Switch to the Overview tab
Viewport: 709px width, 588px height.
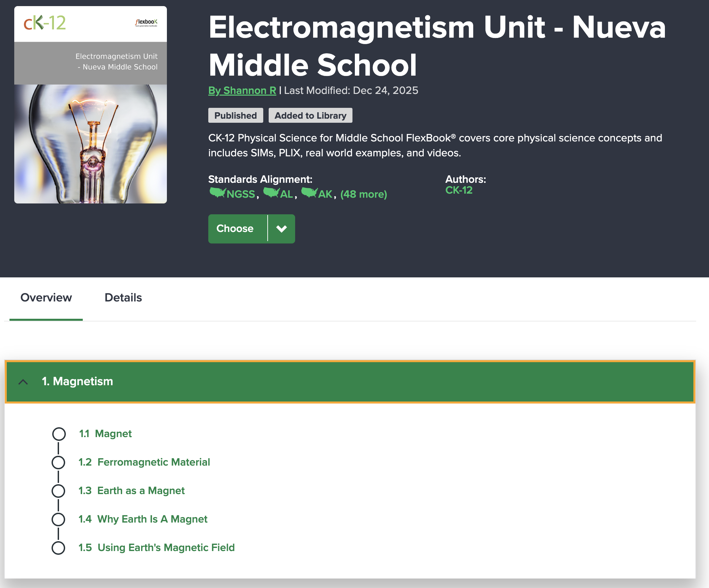pyautogui.click(x=46, y=297)
